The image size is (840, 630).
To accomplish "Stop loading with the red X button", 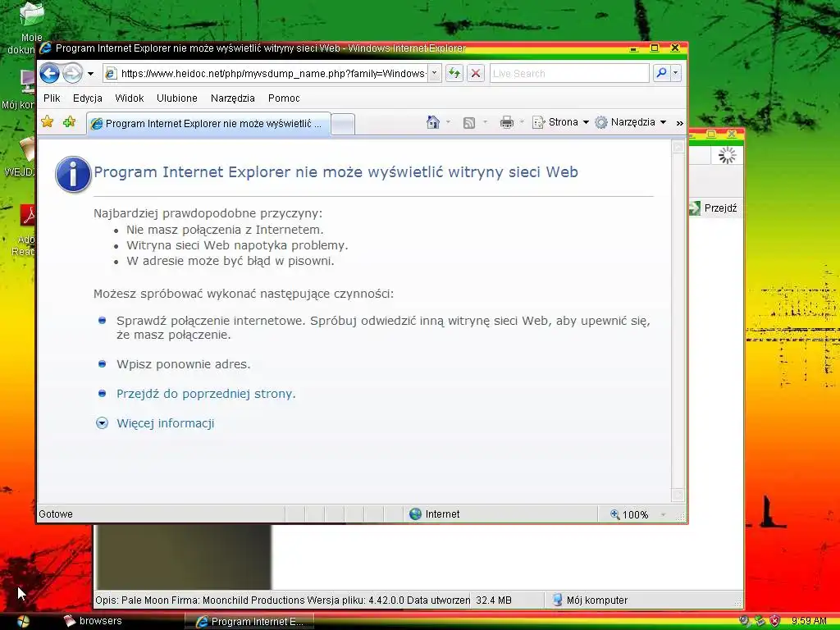I will click(x=475, y=73).
